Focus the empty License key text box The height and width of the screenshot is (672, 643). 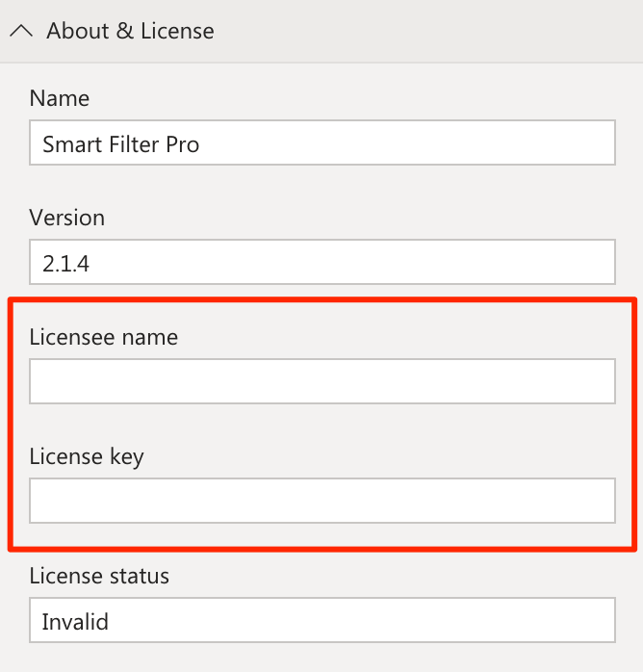(x=322, y=501)
